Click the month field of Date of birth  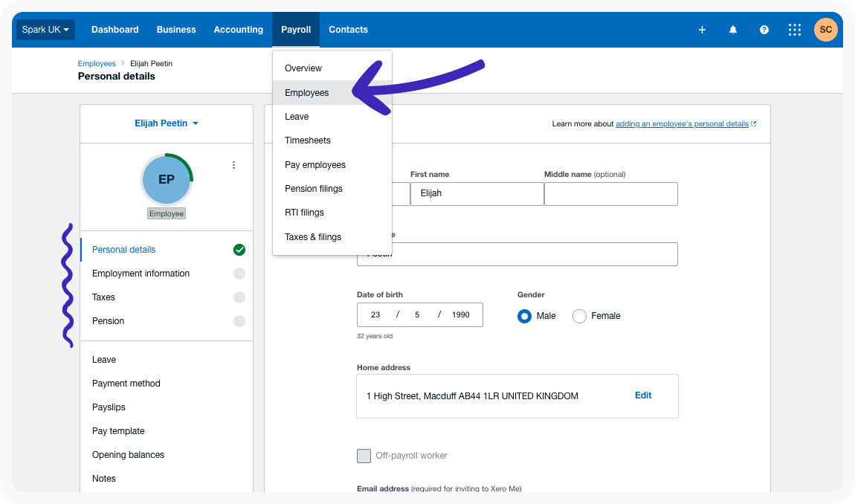417,314
